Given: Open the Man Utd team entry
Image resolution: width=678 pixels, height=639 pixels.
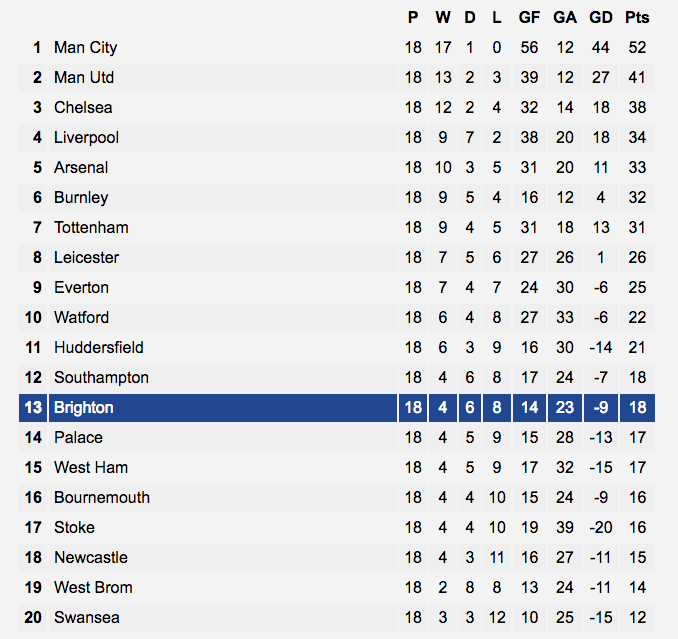Looking at the screenshot, I should tap(84, 77).
